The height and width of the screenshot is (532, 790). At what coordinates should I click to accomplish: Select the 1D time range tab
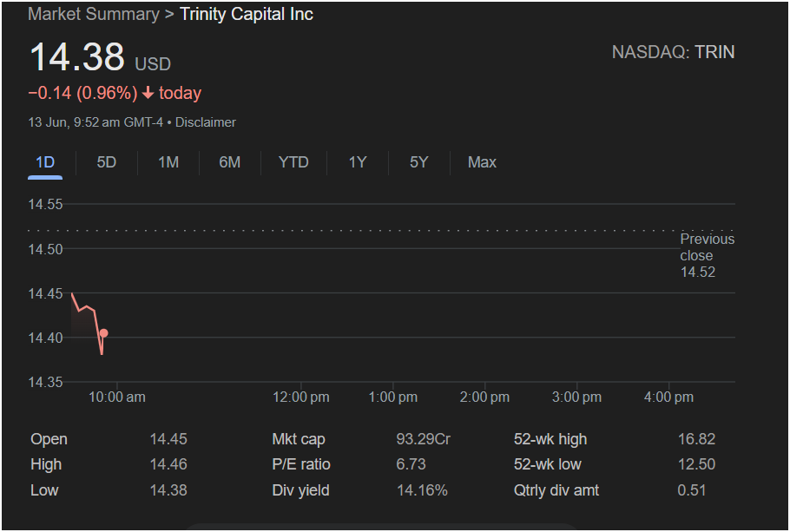45,162
